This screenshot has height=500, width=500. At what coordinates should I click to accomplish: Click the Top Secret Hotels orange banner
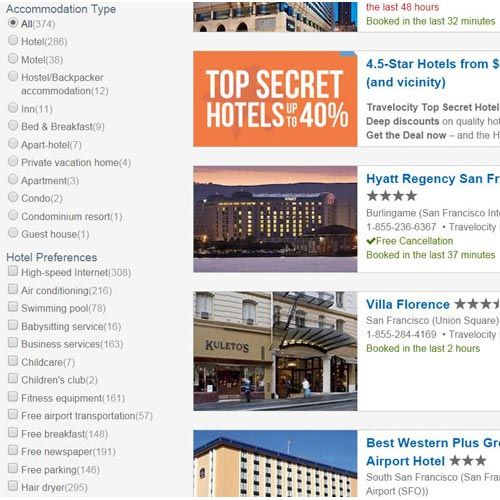point(275,99)
